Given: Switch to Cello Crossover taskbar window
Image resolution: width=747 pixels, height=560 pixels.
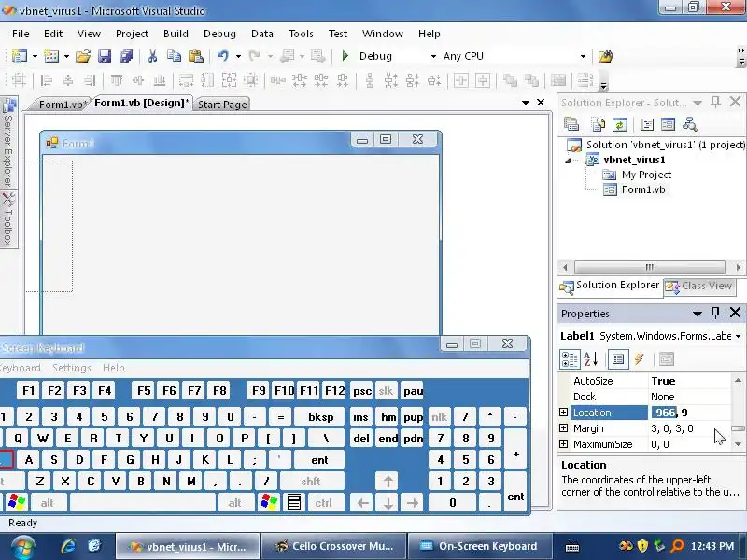Looking at the screenshot, I should pos(333,546).
